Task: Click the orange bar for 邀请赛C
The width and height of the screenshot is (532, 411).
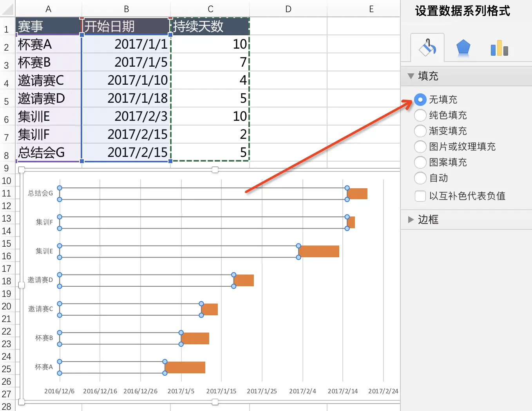Action: (x=210, y=309)
